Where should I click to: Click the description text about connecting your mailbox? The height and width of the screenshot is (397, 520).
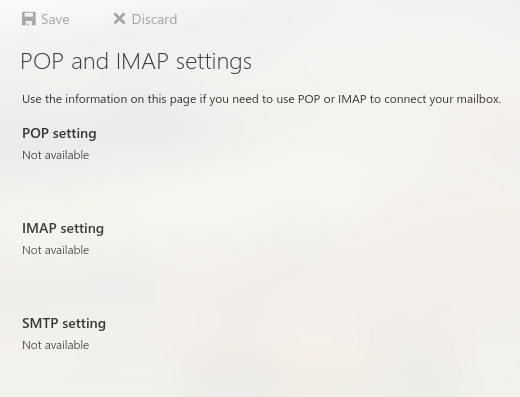262,99
